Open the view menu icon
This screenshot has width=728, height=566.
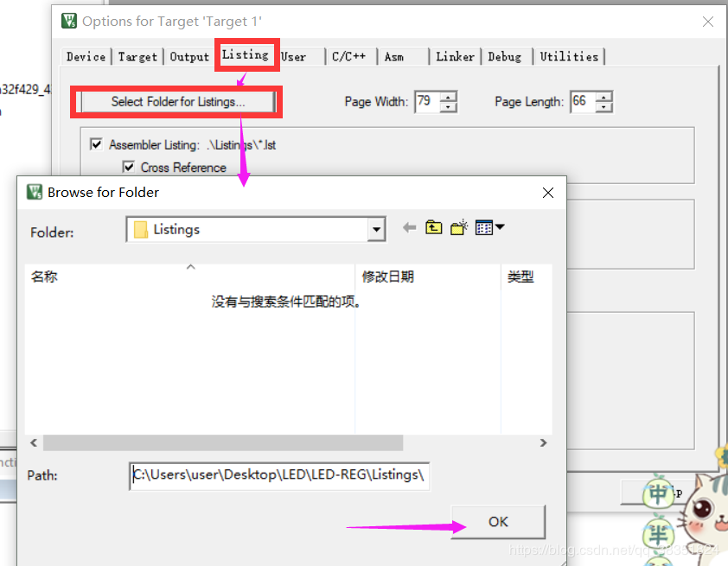[x=484, y=228]
